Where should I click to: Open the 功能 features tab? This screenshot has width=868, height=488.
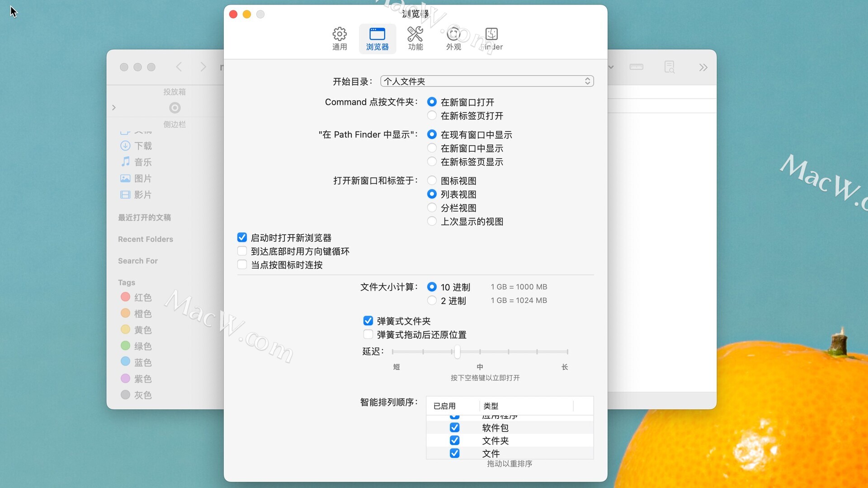(x=415, y=39)
